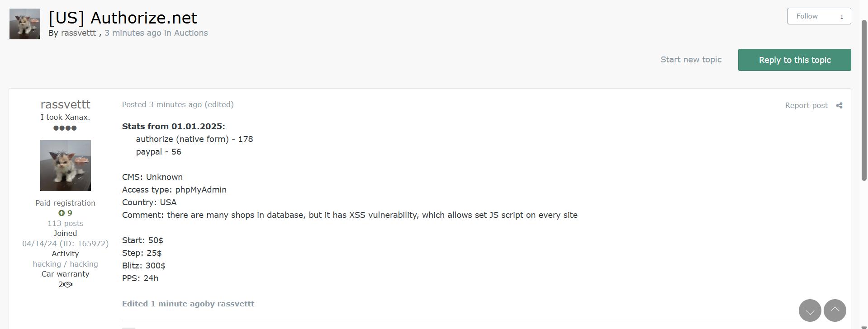Click the follower count number 1
The width and height of the screenshot is (868, 329).
[x=842, y=17]
